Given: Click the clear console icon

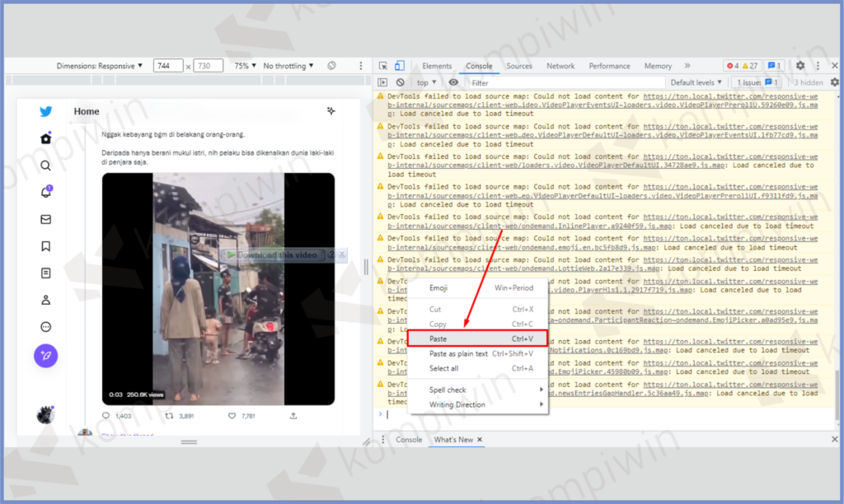Looking at the screenshot, I should pyautogui.click(x=401, y=83).
